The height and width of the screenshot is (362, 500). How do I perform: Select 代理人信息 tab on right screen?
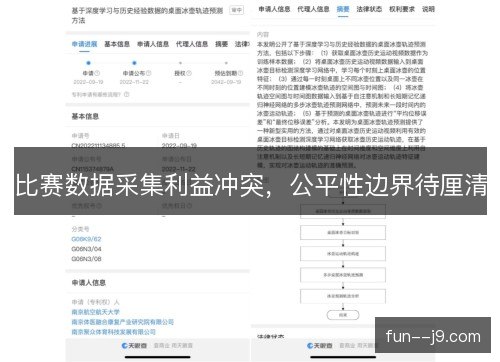point(313,9)
